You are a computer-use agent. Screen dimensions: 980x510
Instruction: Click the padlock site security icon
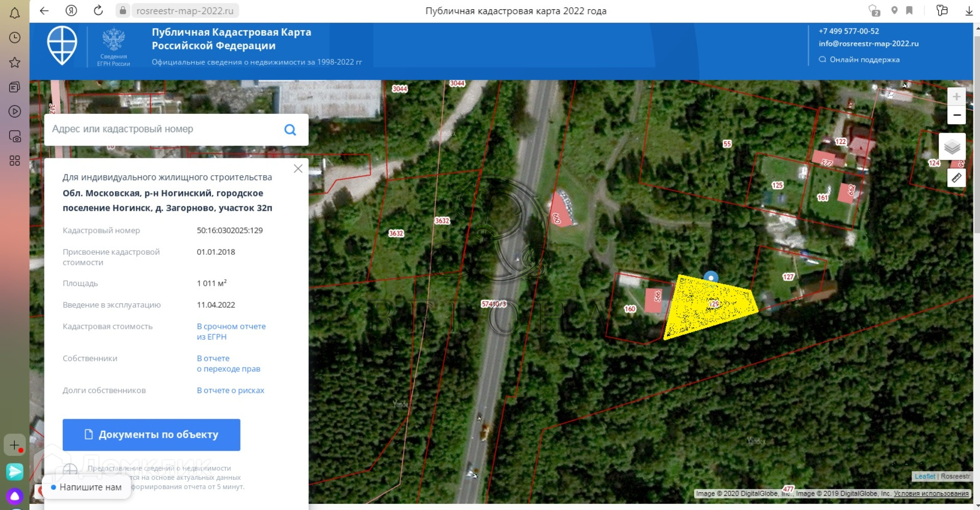tap(122, 11)
